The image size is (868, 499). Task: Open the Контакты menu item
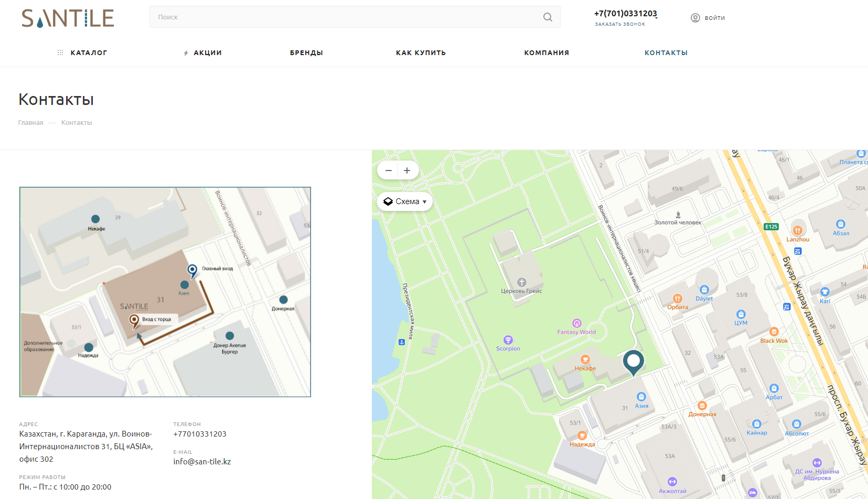666,53
